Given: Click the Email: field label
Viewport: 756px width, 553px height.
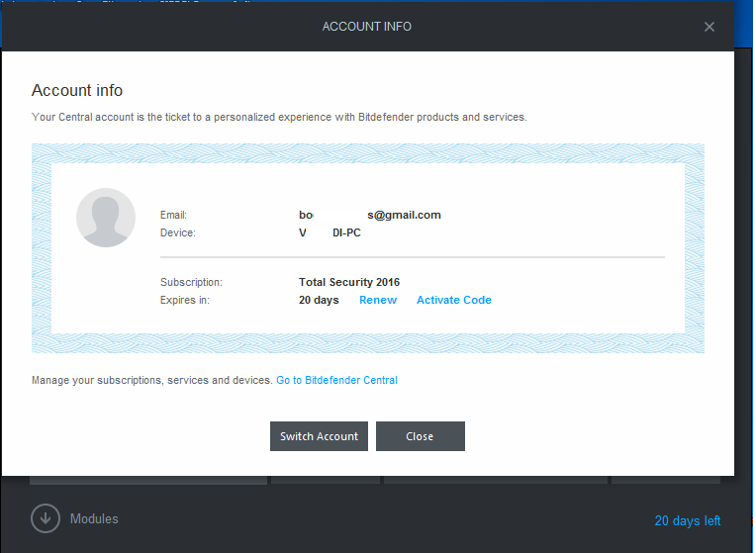Looking at the screenshot, I should 173,215.
